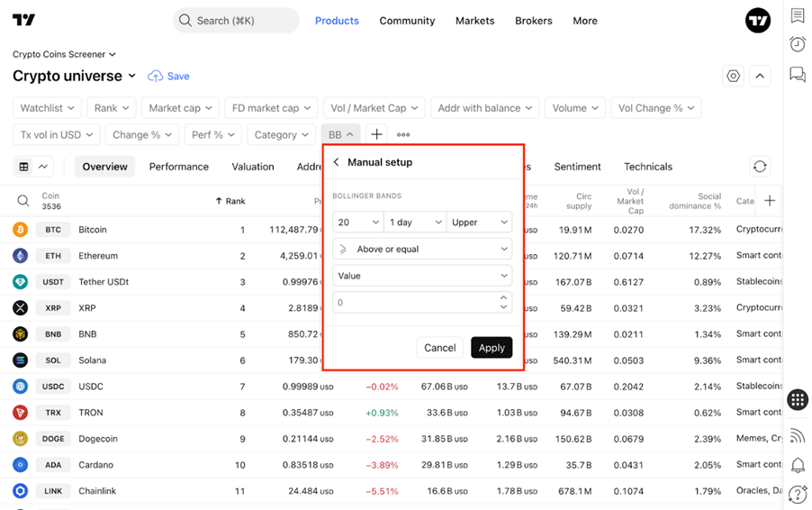Sort by the Rank column header
The height and width of the screenshot is (510, 812).
pos(230,201)
